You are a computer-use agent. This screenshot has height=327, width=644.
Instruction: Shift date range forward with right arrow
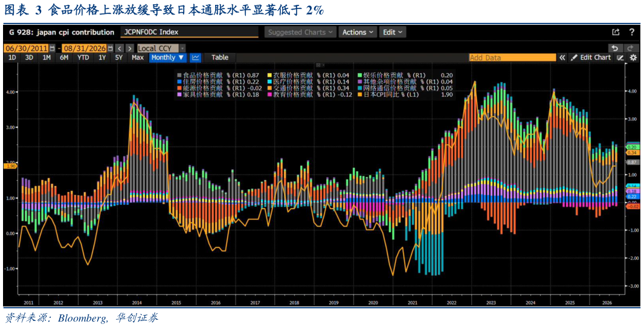pos(129,48)
